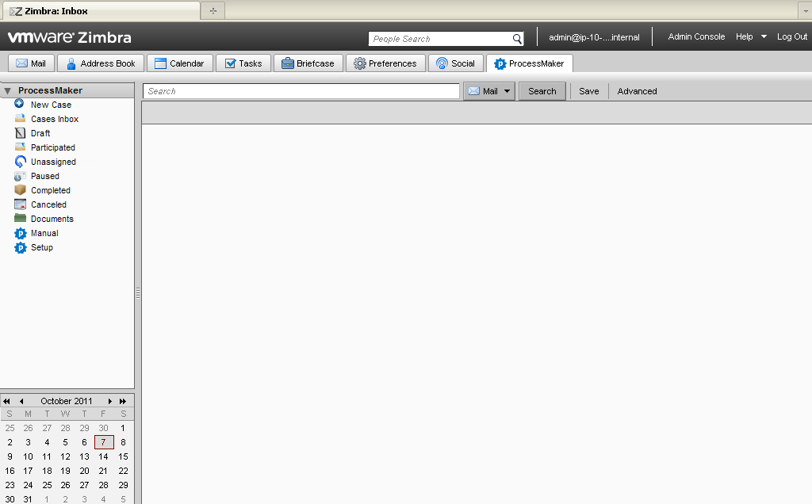The image size is (812, 504).
Task: Click the ProcessMaker Setup gear icon
Action: coord(20,248)
